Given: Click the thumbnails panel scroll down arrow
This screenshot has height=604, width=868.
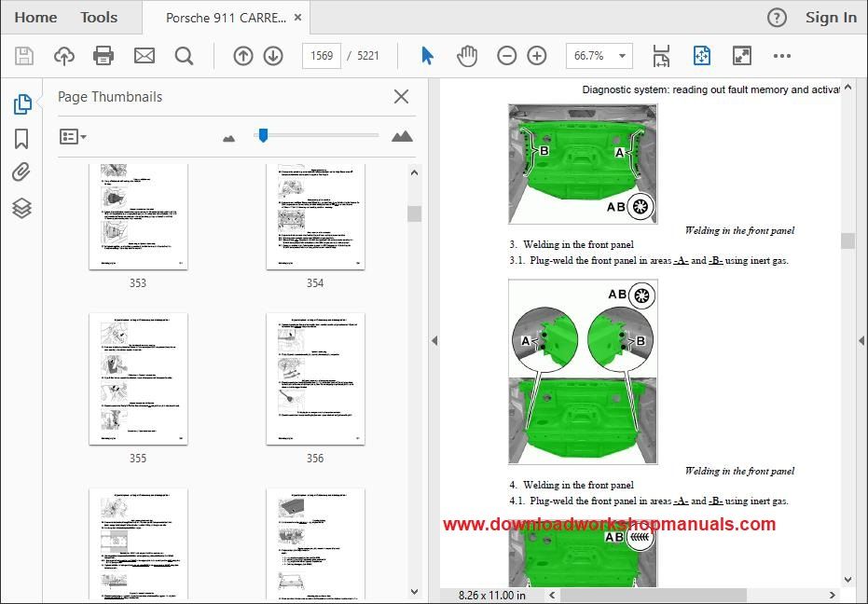Looking at the screenshot, I should tap(414, 592).
